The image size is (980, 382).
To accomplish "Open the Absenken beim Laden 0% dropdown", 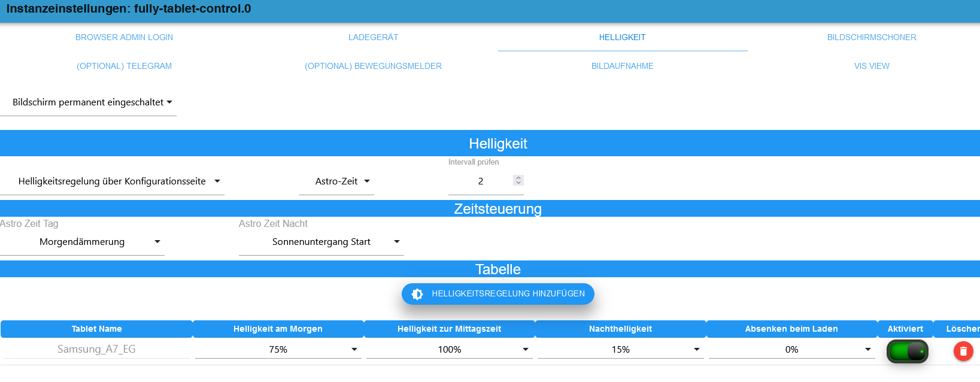I will click(792, 350).
